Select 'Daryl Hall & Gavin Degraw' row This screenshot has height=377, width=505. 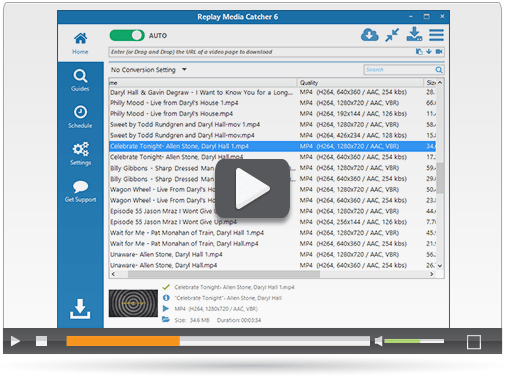[x=272, y=92]
